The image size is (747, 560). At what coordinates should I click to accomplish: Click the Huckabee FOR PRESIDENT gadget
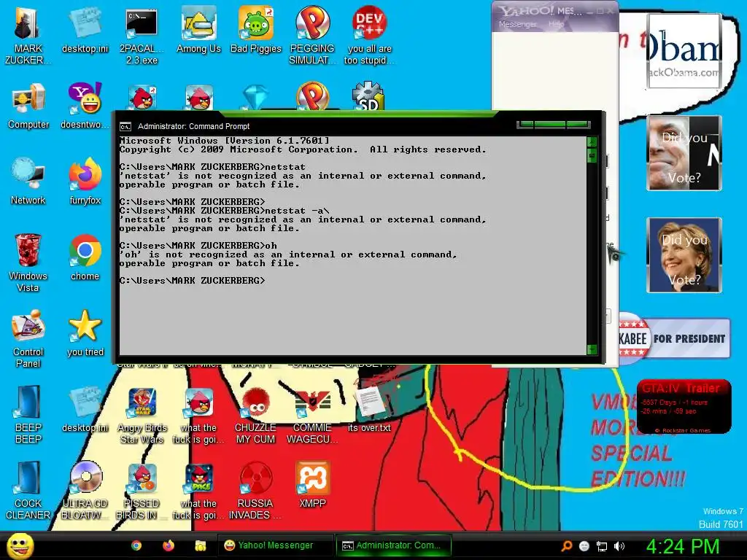pyautogui.click(x=674, y=338)
